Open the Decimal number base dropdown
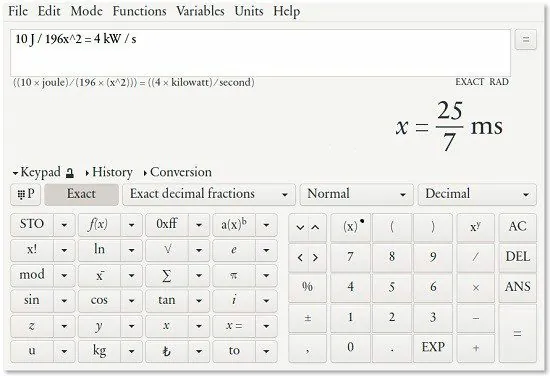This screenshot has height=376, width=550. (x=477, y=194)
